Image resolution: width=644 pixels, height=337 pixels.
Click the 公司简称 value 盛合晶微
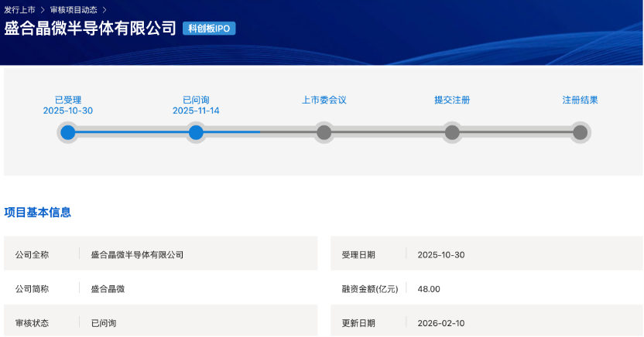point(108,288)
